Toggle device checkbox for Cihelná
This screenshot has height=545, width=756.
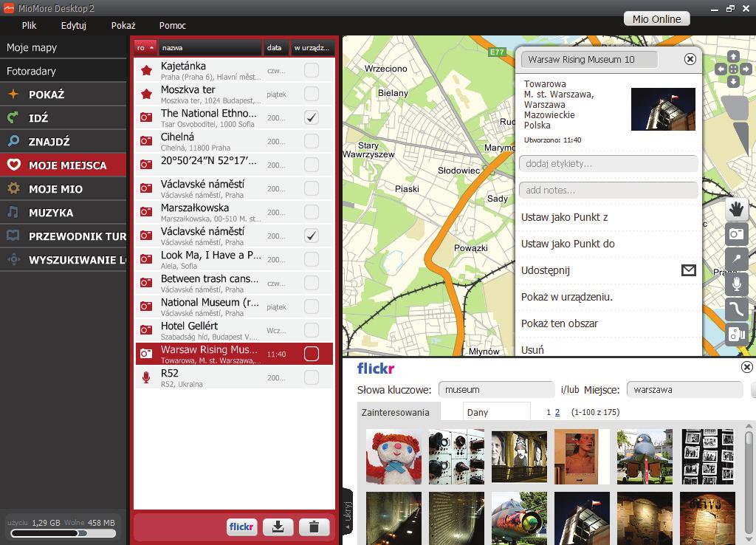[x=312, y=141]
